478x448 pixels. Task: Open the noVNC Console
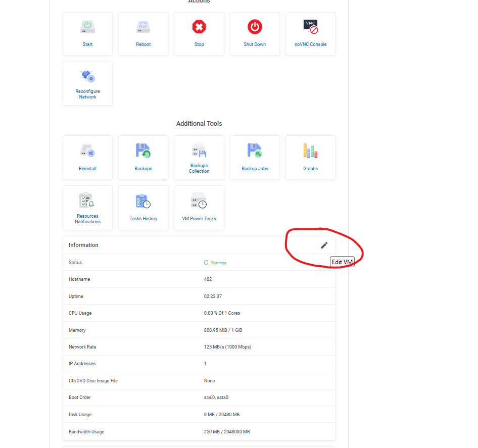(x=310, y=27)
